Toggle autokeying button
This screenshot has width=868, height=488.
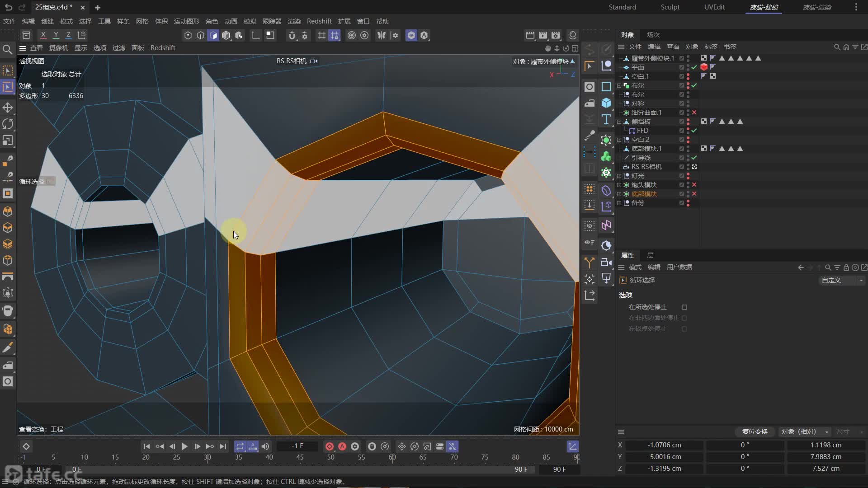pyautogui.click(x=342, y=446)
